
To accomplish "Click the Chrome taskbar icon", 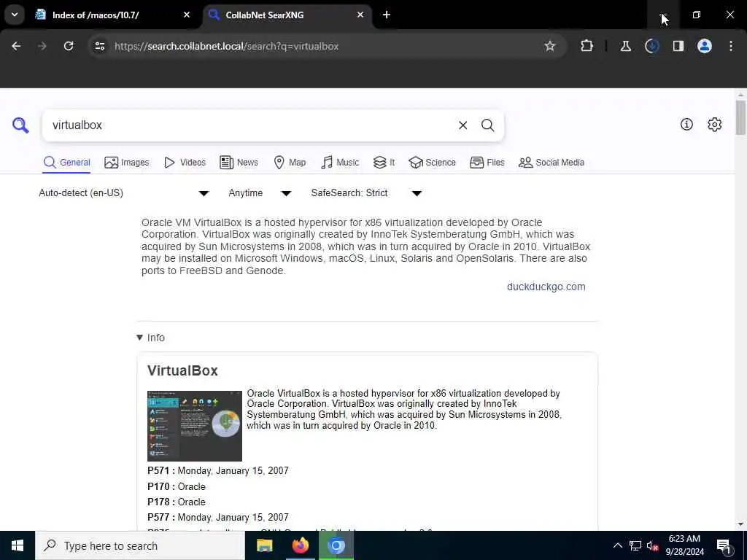I will point(336,545).
